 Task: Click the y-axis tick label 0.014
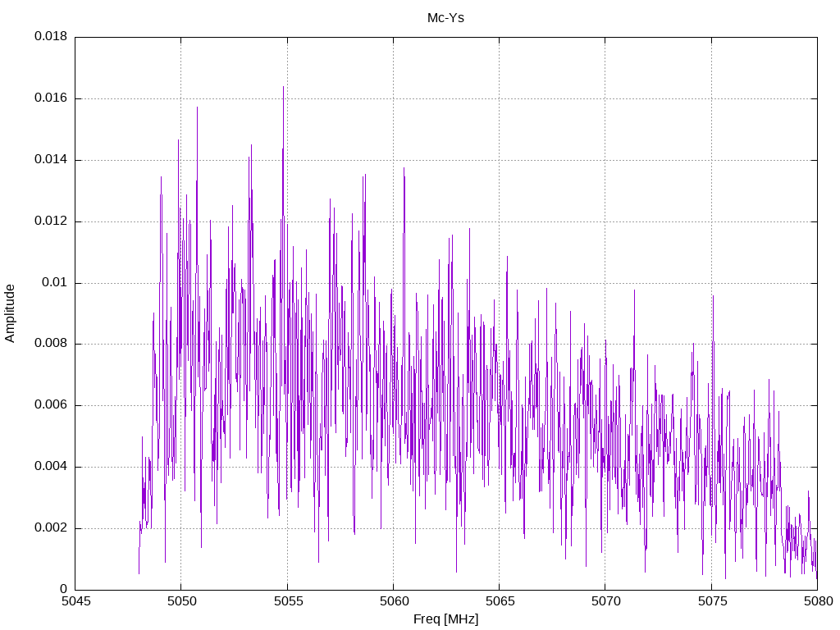pos(51,160)
